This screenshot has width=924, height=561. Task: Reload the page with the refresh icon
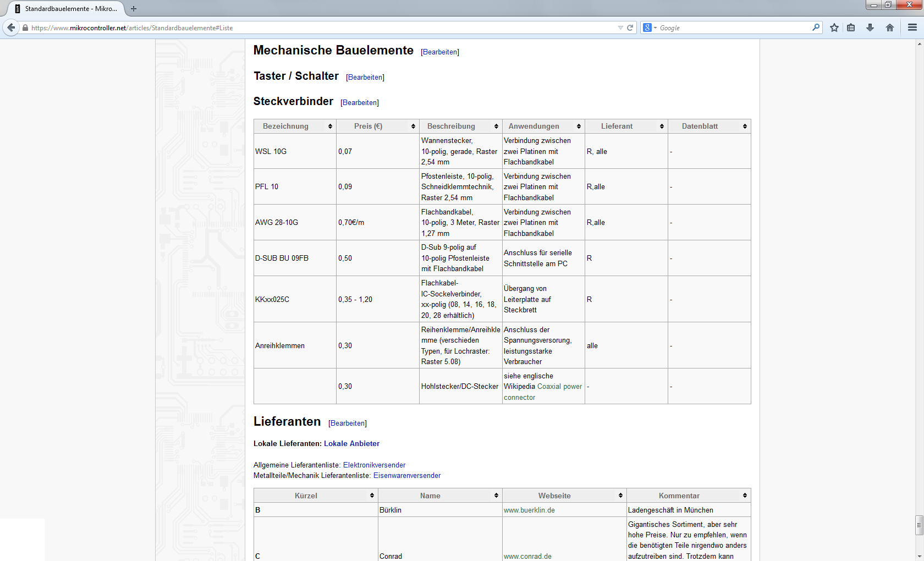[x=630, y=28]
